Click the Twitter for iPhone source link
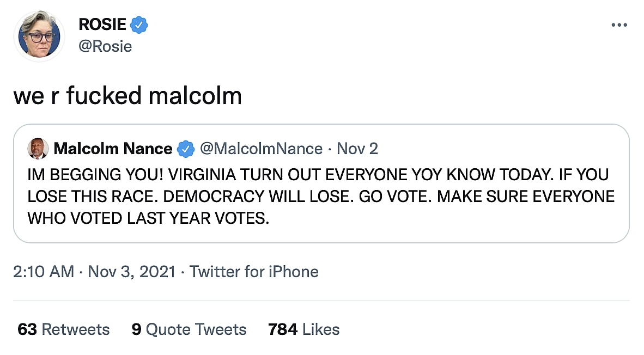The image size is (644, 355). (254, 272)
